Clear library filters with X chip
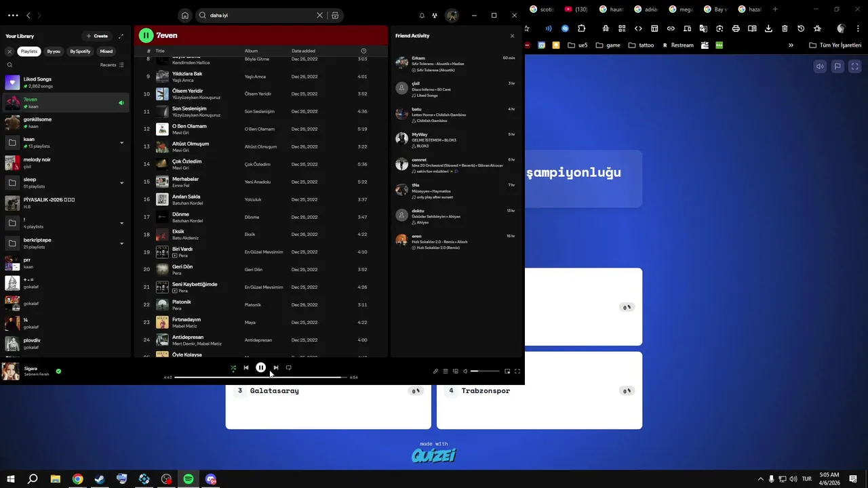 (x=9, y=52)
